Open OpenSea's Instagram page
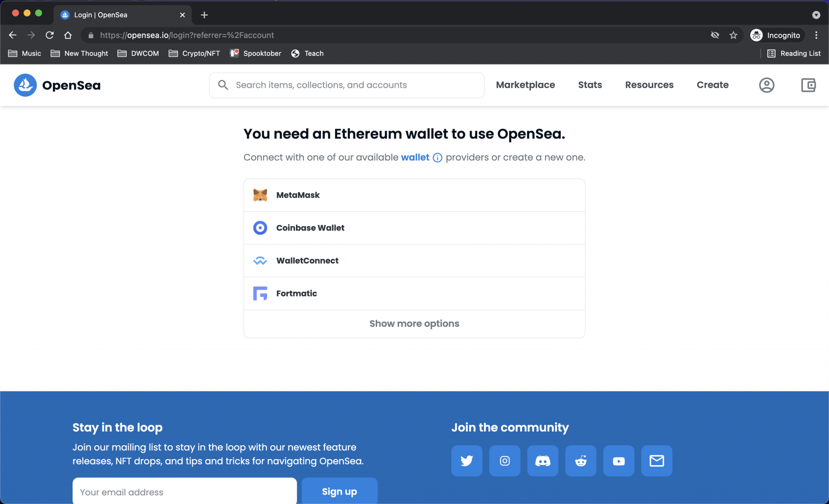Image resolution: width=829 pixels, height=504 pixels. pyautogui.click(x=504, y=461)
